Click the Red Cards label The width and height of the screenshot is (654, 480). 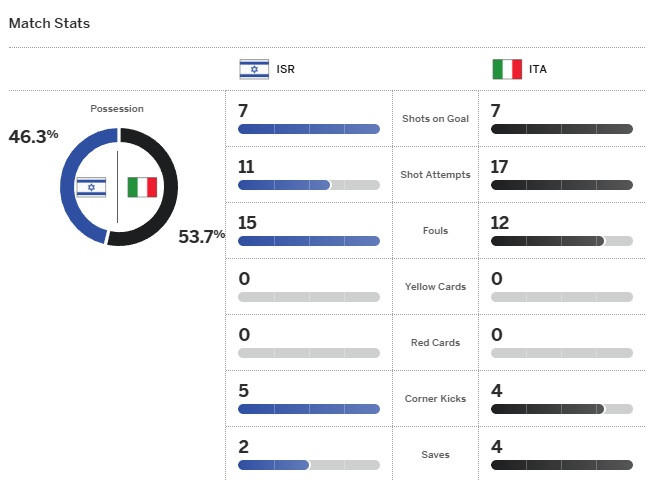[x=435, y=342]
